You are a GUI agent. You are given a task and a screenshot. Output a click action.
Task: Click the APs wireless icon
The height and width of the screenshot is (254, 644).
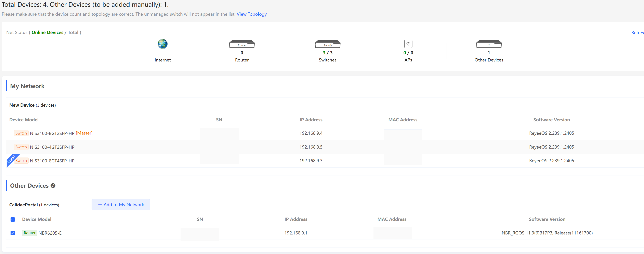pyautogui.click(x=408, y=44)
